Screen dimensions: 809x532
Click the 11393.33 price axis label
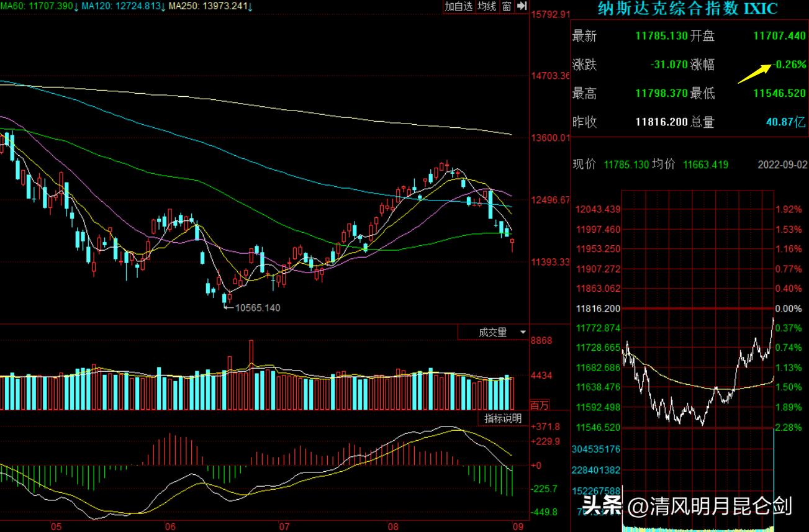pyautogui.click(x=551, y=262)
